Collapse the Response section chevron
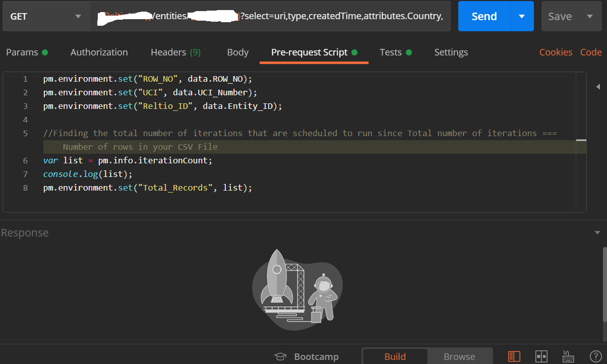 point(598,232)
